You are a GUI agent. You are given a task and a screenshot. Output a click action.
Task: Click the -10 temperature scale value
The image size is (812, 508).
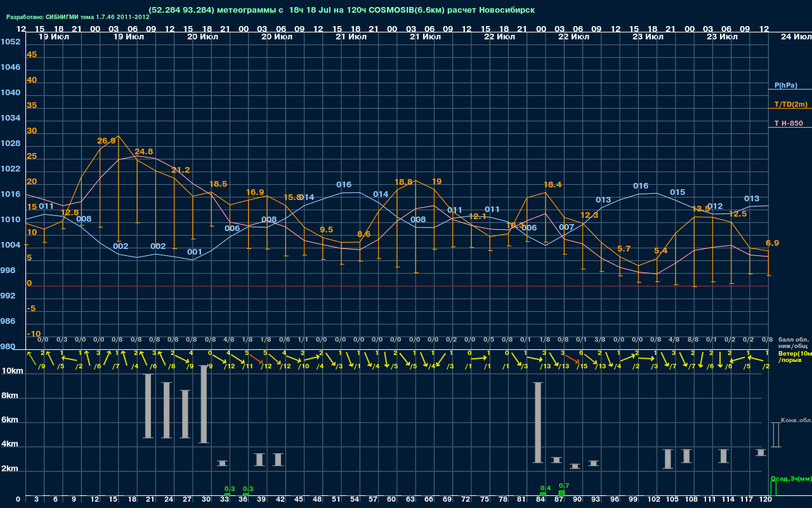34,334
